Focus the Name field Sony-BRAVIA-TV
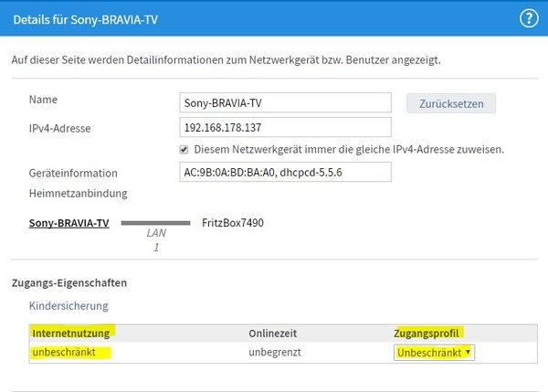Viewport: 548px width, 392px height. click(x=285, y=103)
